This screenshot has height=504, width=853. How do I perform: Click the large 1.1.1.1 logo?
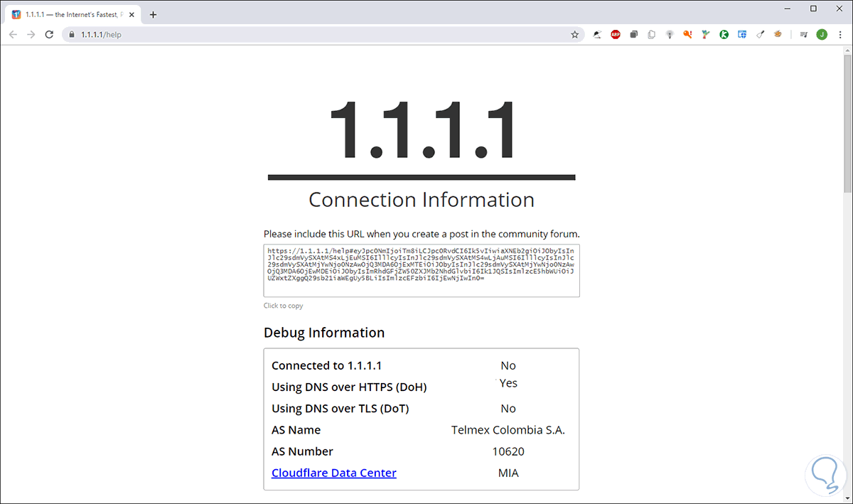pyautogui.click(x=422, y=129)
